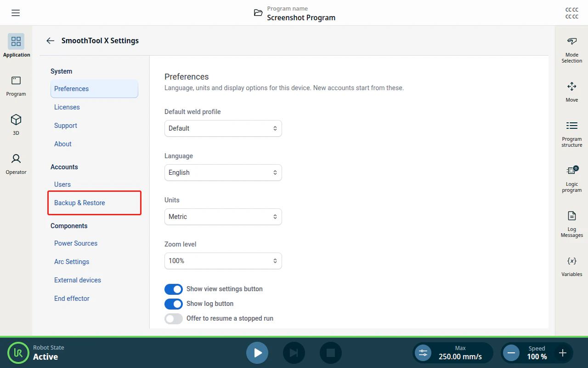Click the step forward control

(x=294, y=353)
